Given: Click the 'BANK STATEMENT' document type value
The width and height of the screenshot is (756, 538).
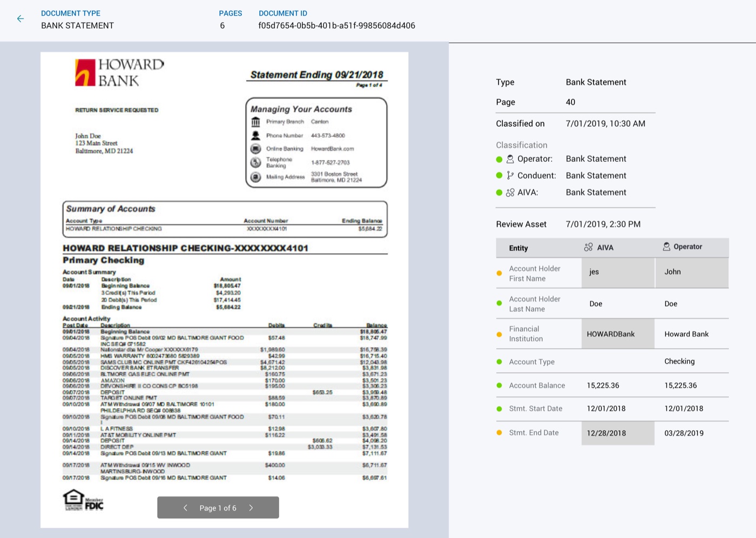Looking at the screenshot, I should pyautogui.click(x=77, y=25).
